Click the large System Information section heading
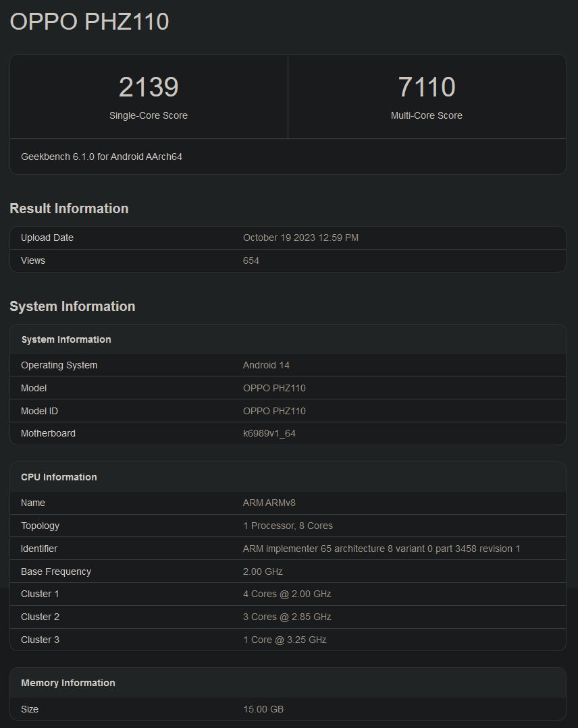 pos(72,306)
